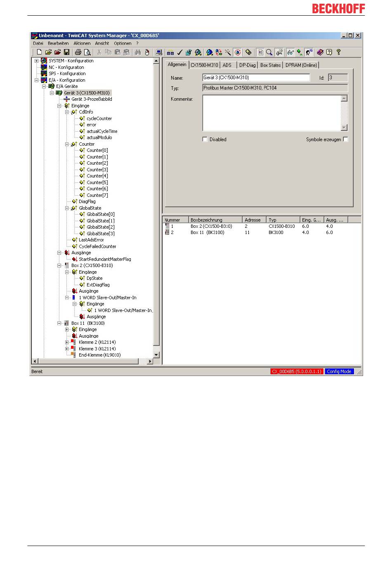The width and height of the screenshot is (392, 565).
Task: Expand Klemme 2 (KL2114) node
Action: [x=67, y=342]
